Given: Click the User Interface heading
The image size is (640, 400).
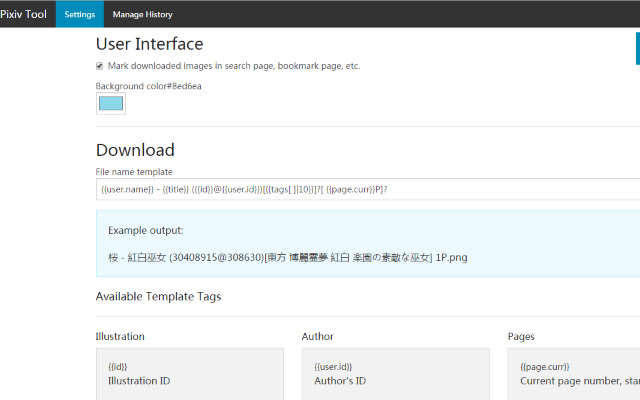Looking at the screenshot, I should tap(149, 44).
